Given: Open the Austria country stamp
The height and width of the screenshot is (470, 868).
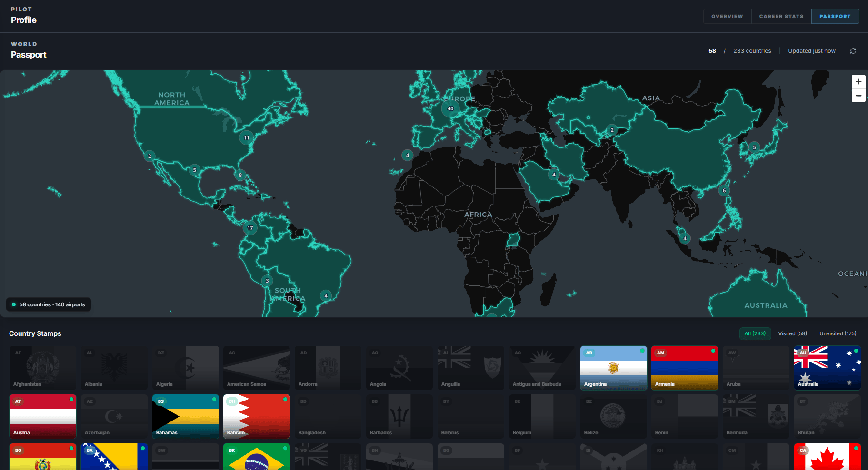Looking at the screenshot, I should pos(42,417).
